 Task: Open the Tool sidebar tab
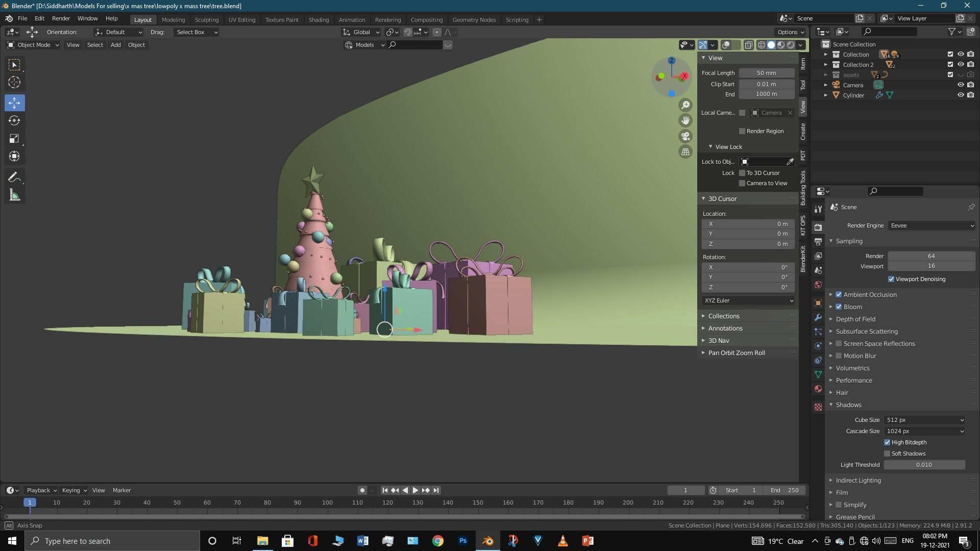pyautogui.click(x=803, y=85)
